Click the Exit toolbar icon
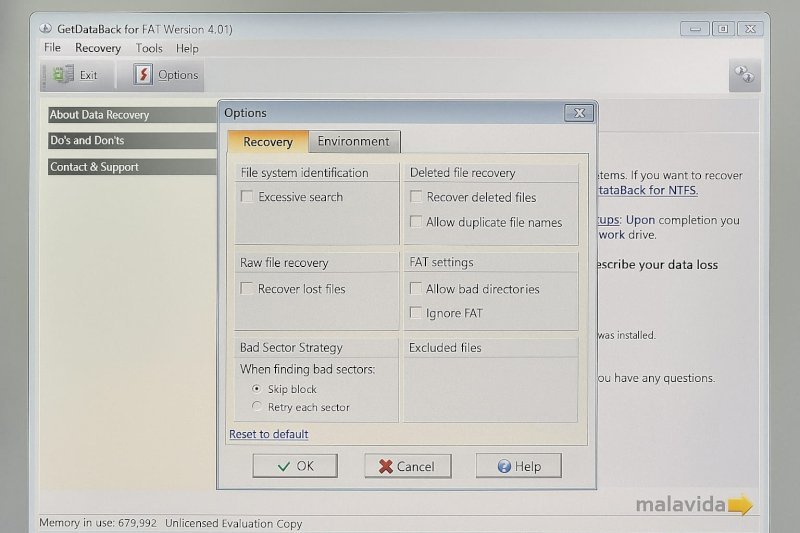 (x=63, y=75)
